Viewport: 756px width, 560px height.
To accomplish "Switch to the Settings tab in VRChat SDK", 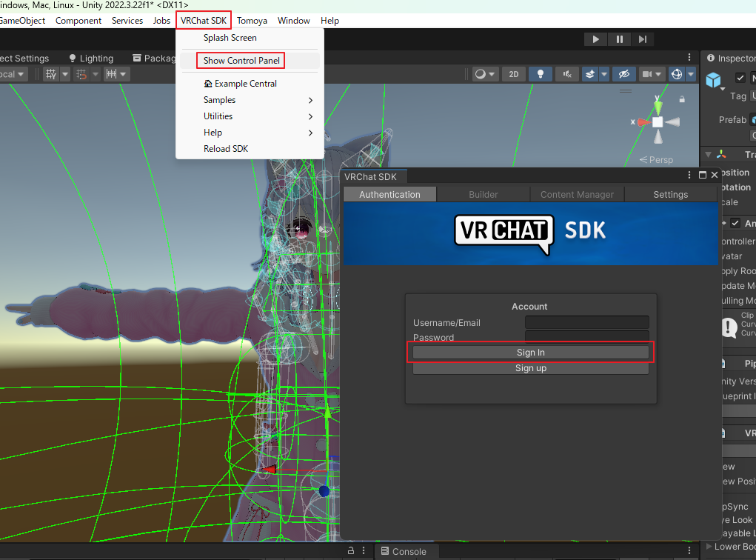I will click(x=670, y=194).
